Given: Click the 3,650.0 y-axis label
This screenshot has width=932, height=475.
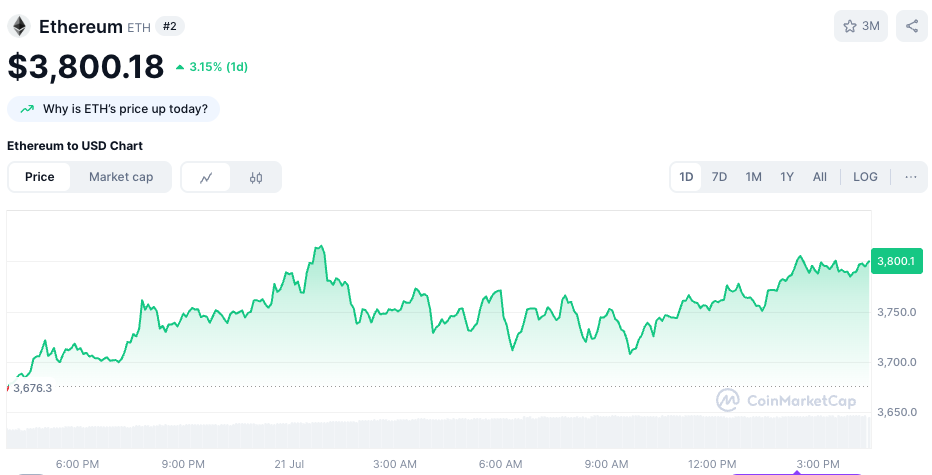Looking at the screenshot, I should (896, 412).
